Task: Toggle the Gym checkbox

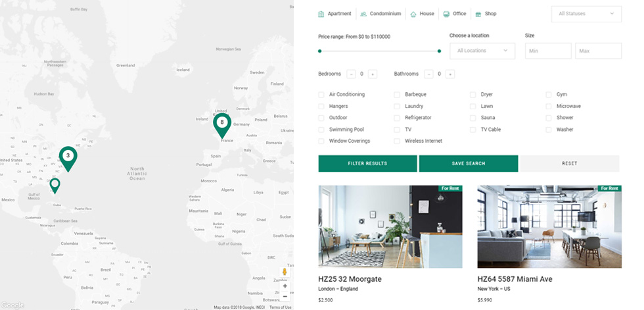Action: click(x=549, y=95)
